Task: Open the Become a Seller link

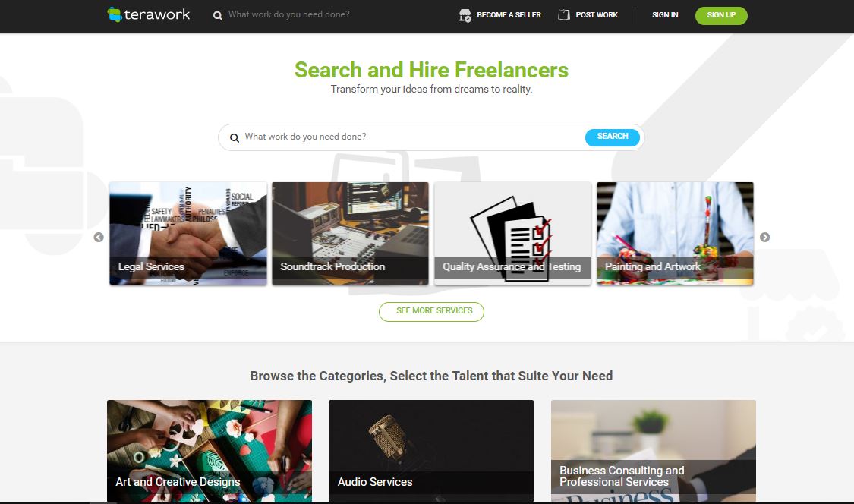Action: click(x=509, y=14)
